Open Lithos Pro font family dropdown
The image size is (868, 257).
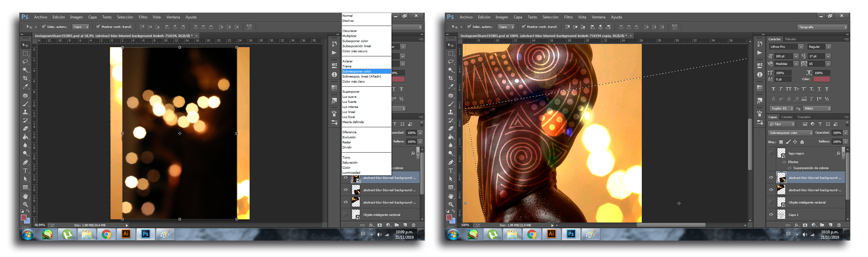pos(801,47)
